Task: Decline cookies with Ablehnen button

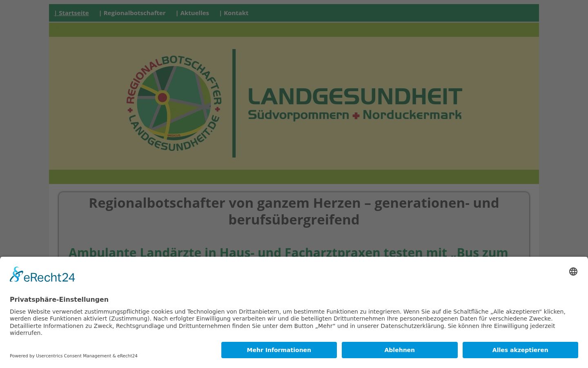Action: pyautogui.click(x=399, y=350)
